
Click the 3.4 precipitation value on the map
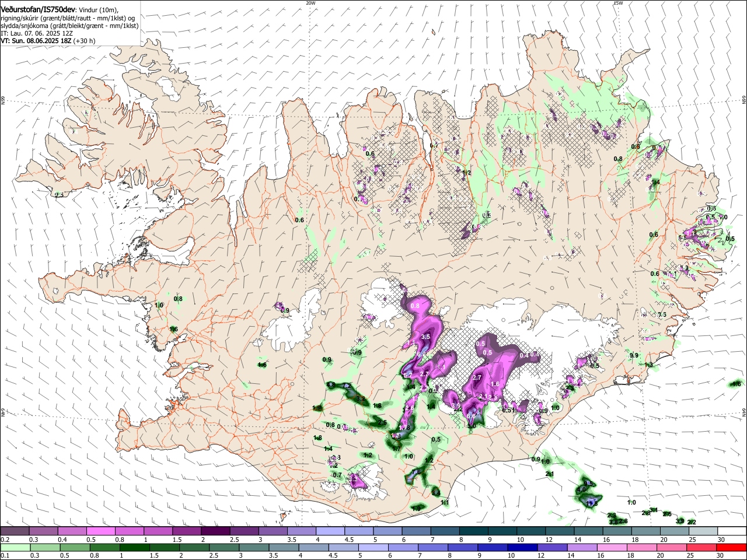[x=435, y=492]
